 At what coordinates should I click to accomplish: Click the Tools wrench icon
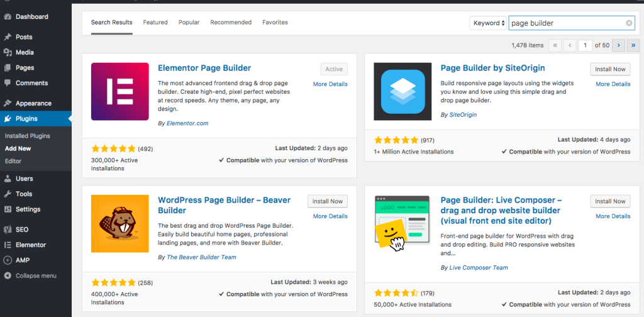pyautogui.click(x=8, y=194)
